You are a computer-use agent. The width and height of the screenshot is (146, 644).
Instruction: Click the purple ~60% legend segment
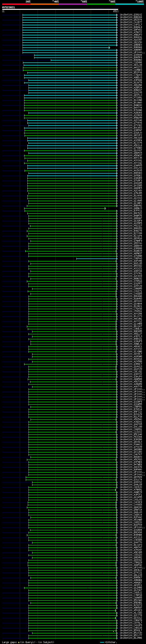(73, 4)
